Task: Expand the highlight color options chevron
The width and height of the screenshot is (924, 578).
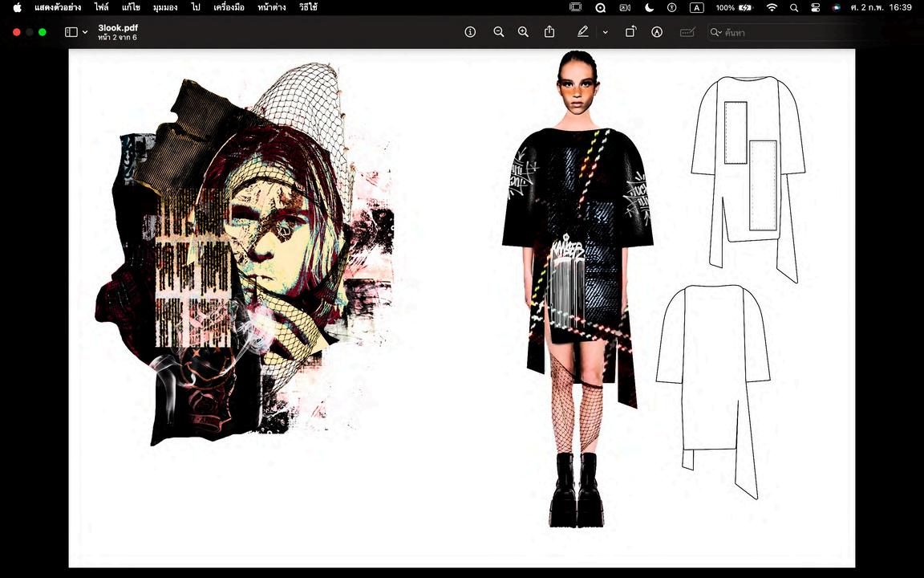Action: 606,32
